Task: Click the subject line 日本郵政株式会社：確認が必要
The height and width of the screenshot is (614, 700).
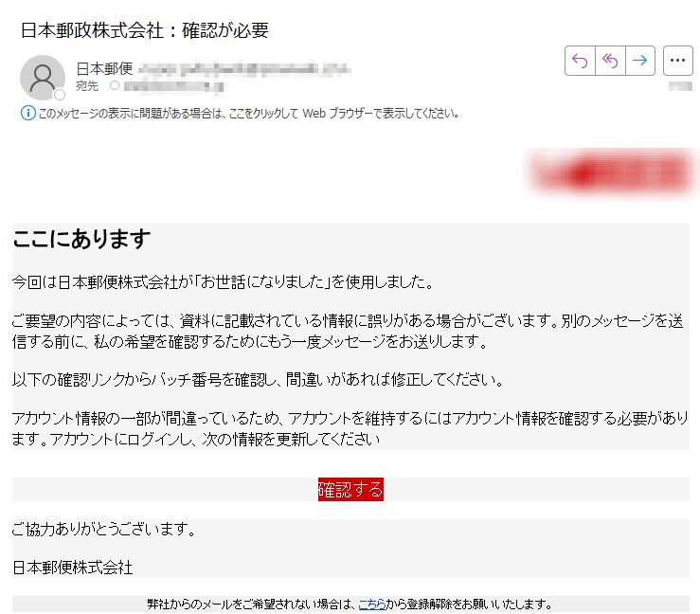Action: click(x=145, y=30)
